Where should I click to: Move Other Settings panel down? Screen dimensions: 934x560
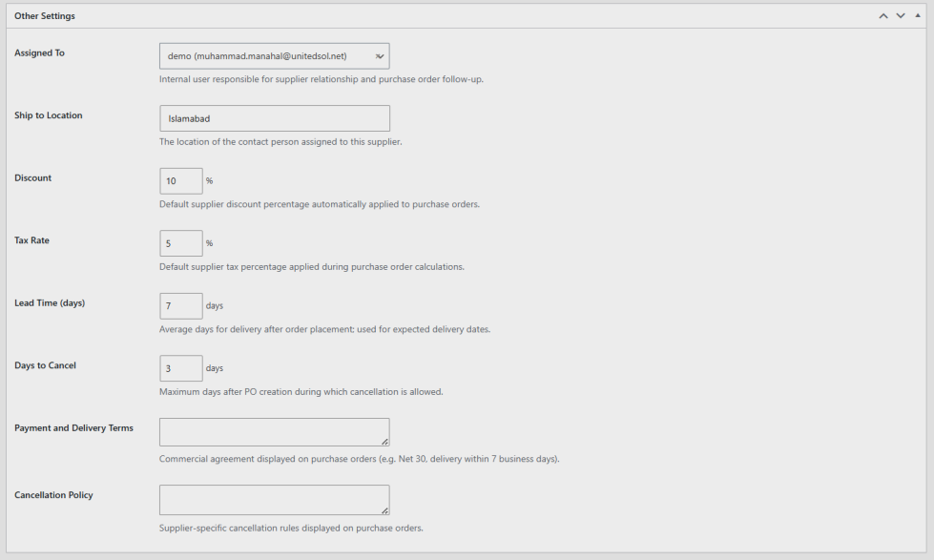901,16
